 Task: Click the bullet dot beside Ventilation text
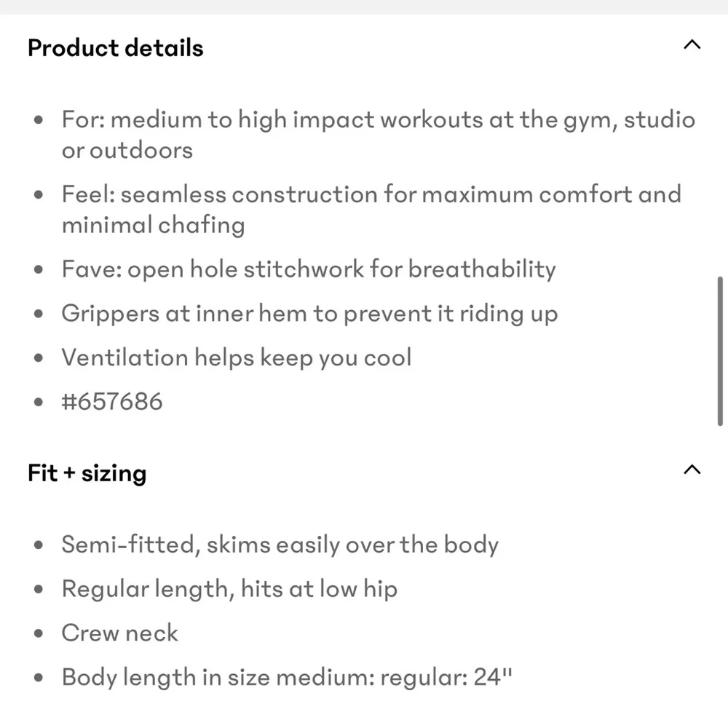[x=38, y=357]
